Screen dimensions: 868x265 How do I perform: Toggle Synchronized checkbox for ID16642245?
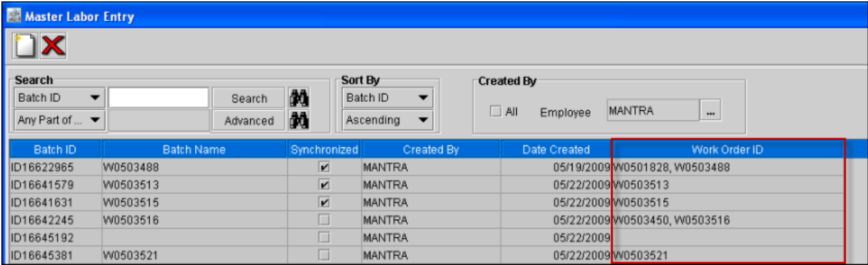325,220
